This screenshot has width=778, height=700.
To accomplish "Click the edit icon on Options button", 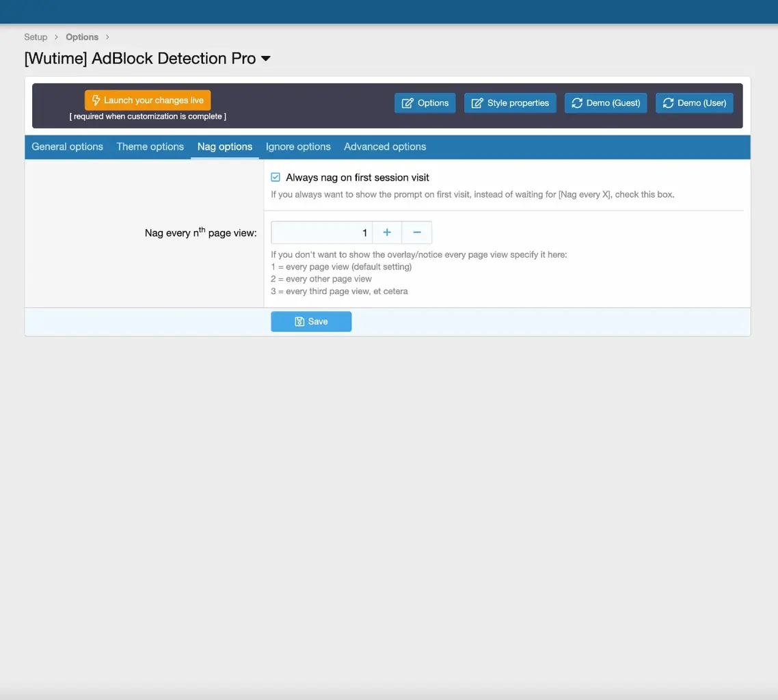I will pyautogui.click(x=407, y=103).
